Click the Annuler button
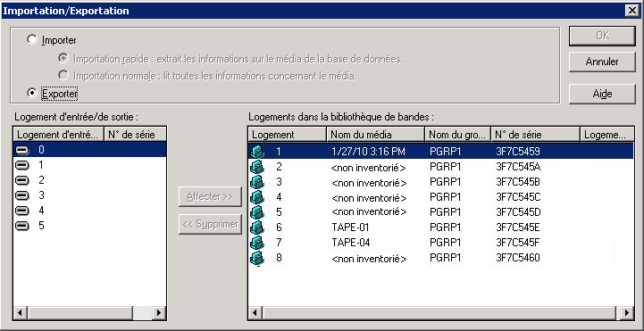 [602, 62]
